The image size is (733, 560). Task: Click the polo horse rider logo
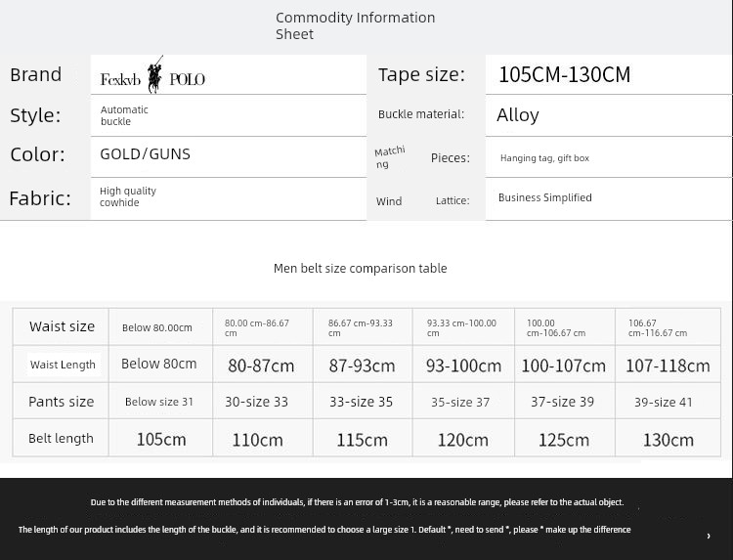coord(154,75)
